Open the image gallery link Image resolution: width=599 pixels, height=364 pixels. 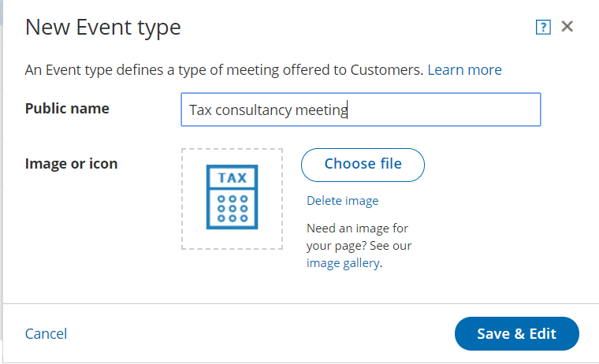click(x=343, y=263)
